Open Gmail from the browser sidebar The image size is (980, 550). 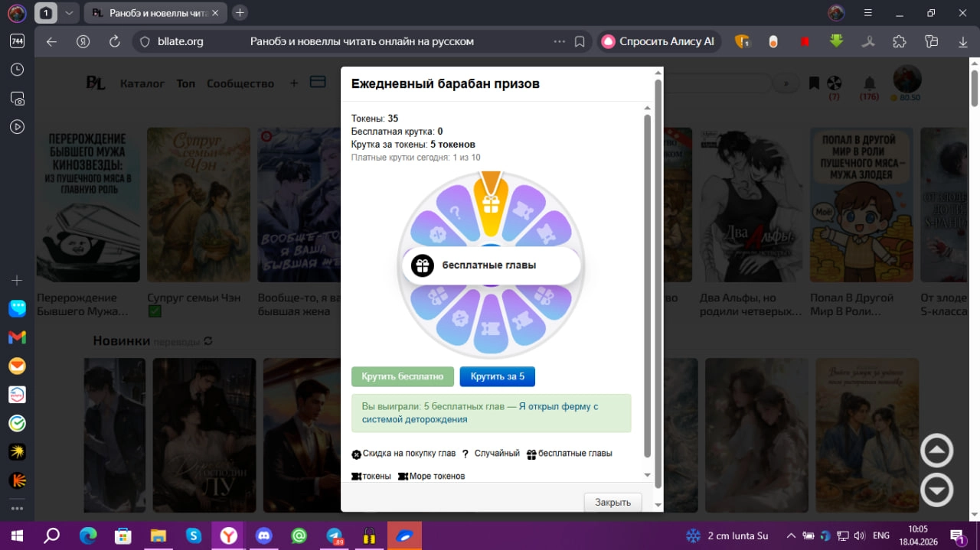pos(17,337)
